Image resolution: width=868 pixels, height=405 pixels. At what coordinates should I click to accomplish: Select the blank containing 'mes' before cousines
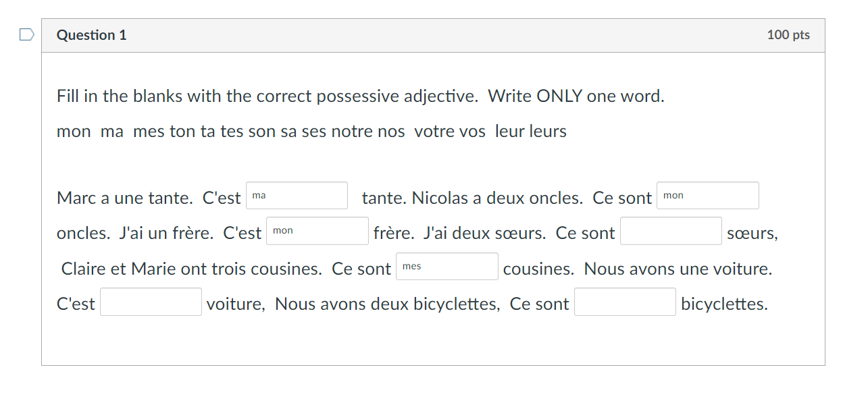coord(446,266)
